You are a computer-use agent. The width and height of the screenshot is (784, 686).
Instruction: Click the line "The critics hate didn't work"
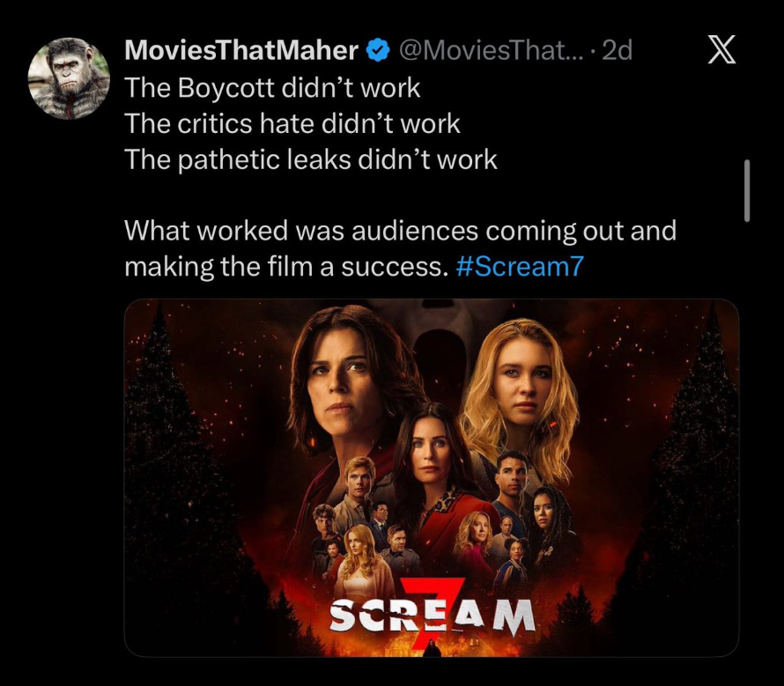coord(292,124)
